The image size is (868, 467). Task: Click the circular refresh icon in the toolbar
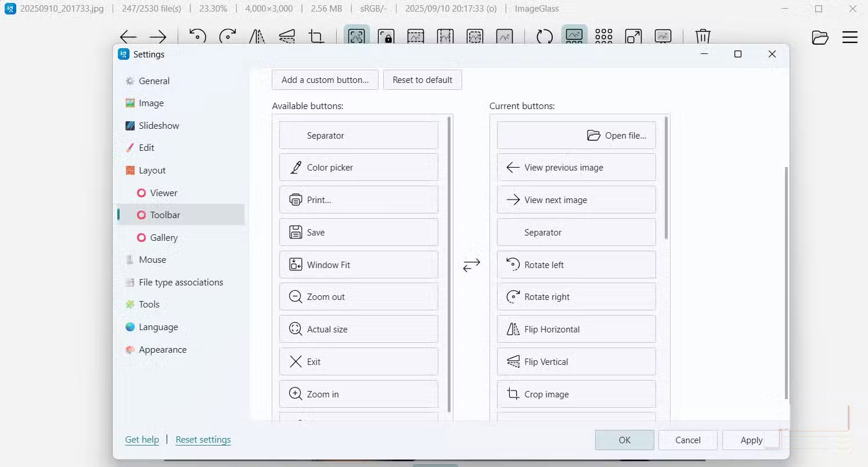coord(544,36)
